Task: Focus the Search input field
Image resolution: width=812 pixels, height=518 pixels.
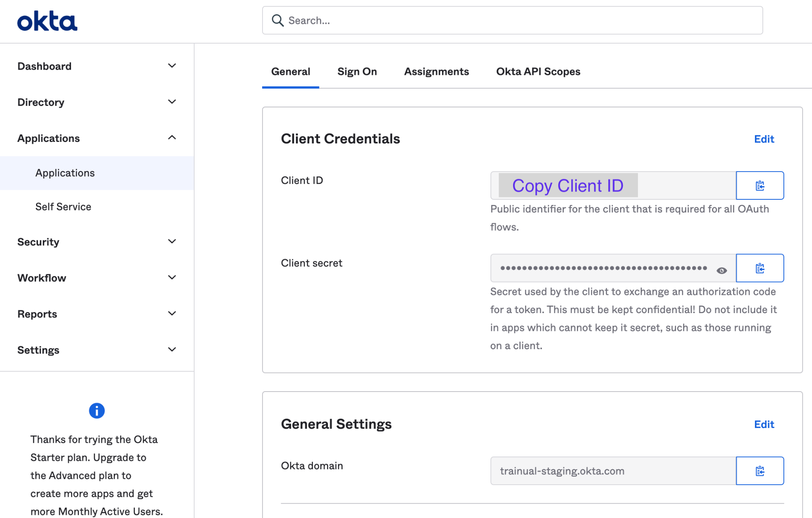Action: tap(512, 21)
